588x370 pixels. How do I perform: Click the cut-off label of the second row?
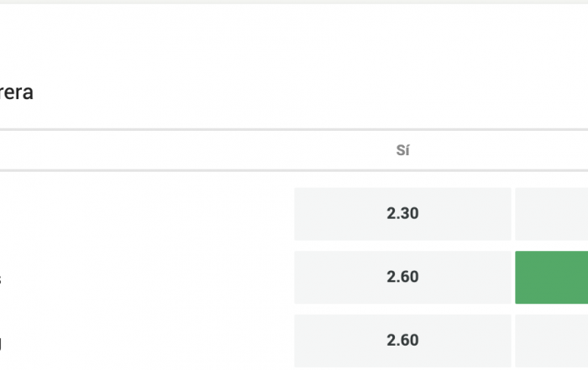point(1,279)
